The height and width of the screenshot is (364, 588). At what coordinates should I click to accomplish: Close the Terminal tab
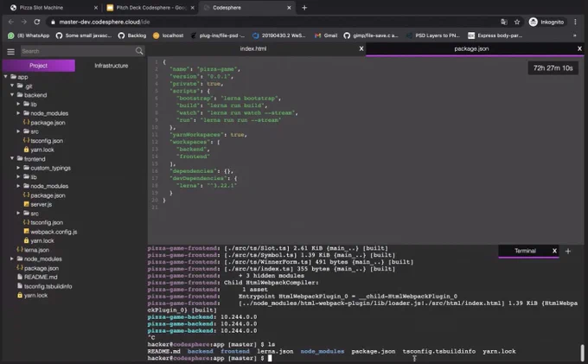554,251
